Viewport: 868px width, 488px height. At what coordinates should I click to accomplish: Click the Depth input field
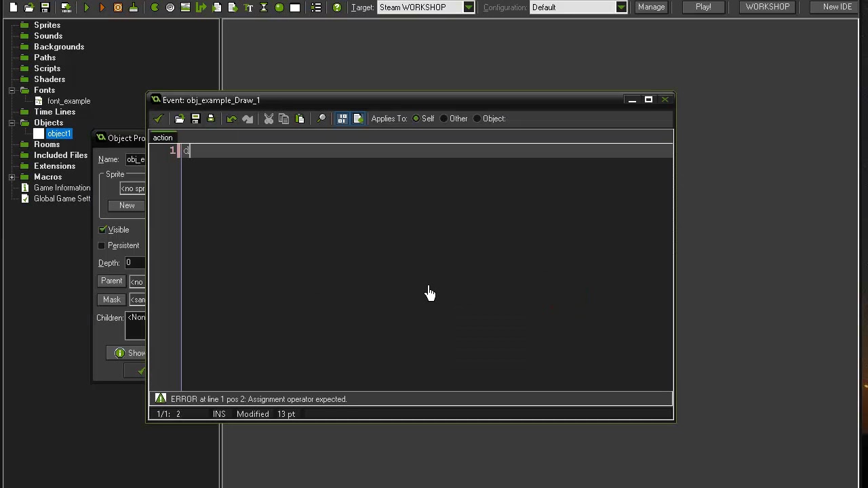(x=135, y=263)
